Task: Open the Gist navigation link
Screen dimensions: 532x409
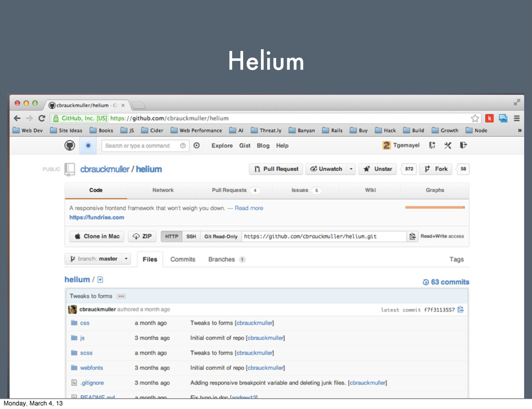Action: click(245, 146)
